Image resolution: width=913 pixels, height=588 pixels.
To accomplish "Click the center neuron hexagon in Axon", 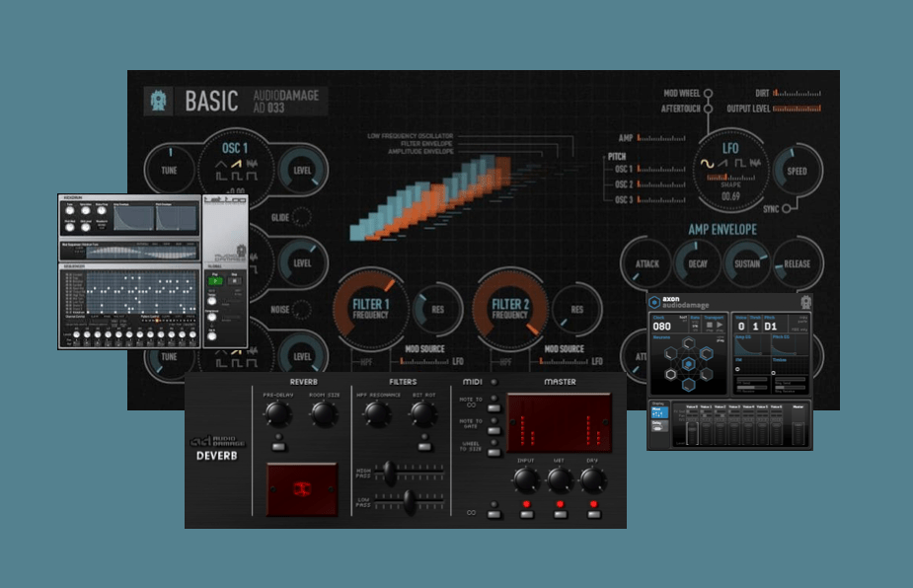I will click(x=688, y=363).
